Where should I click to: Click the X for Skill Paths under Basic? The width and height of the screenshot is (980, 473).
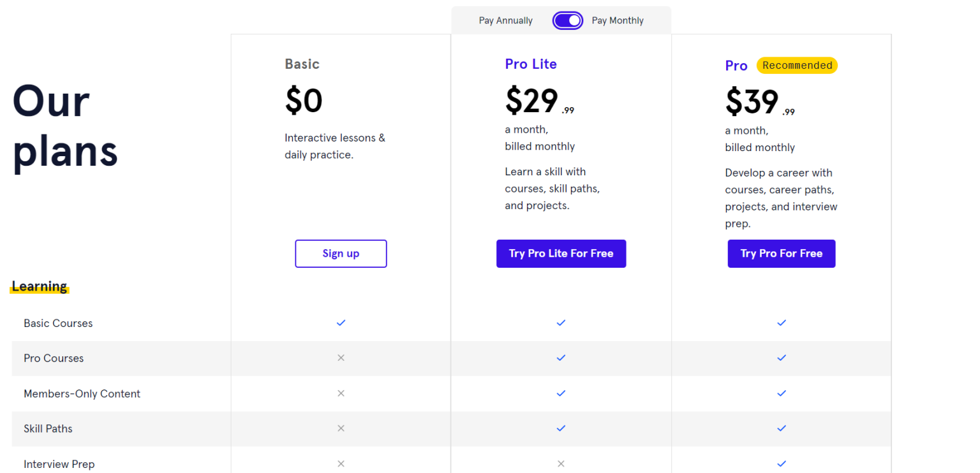click(341, 428)
